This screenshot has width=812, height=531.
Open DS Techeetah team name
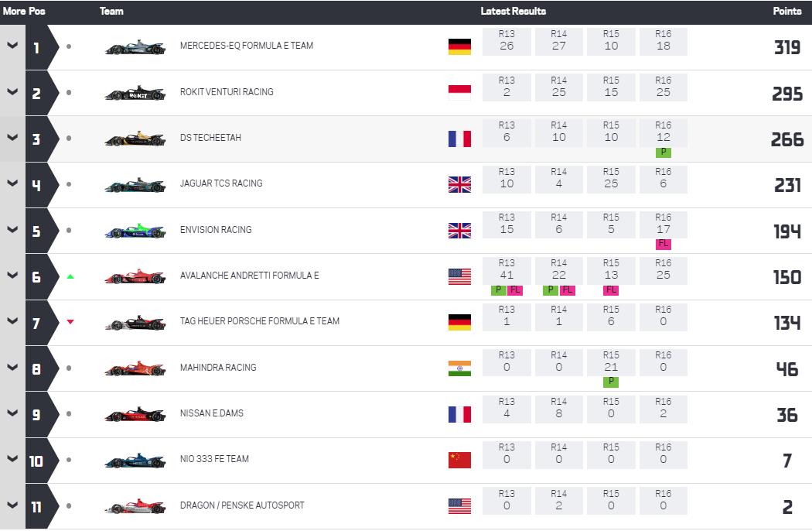click(x=211, y=138)
